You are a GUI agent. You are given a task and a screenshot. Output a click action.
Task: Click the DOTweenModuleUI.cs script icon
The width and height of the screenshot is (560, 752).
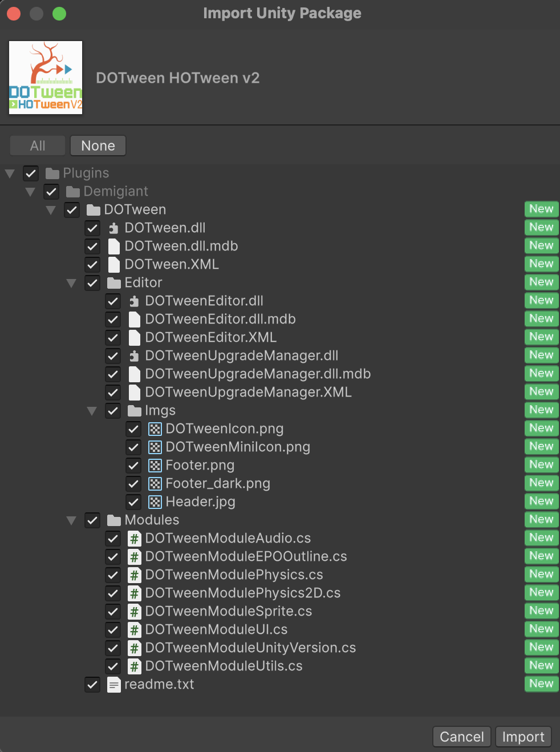[x=135, y=629]
